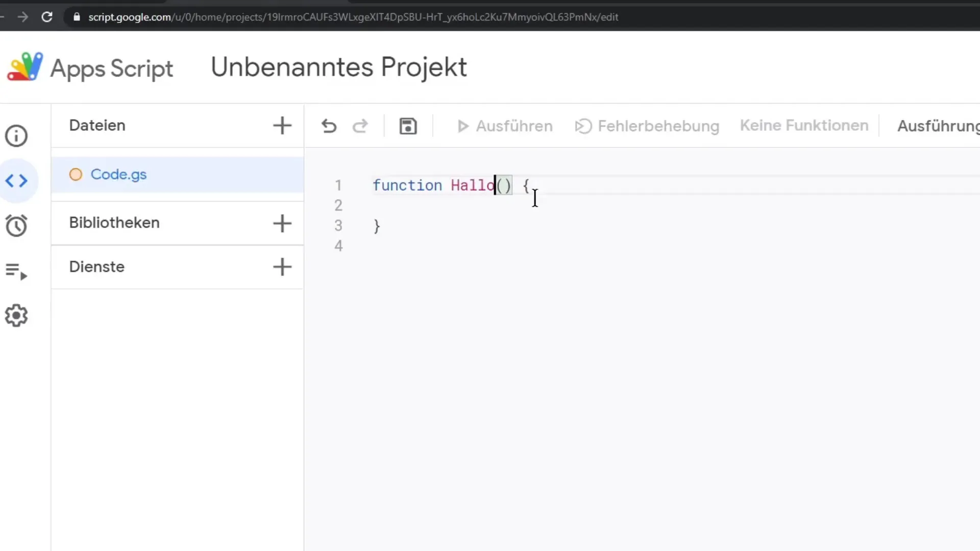Add a library next to Bibliotheken
The image size is (980, 551).
[x=282, y=223]
